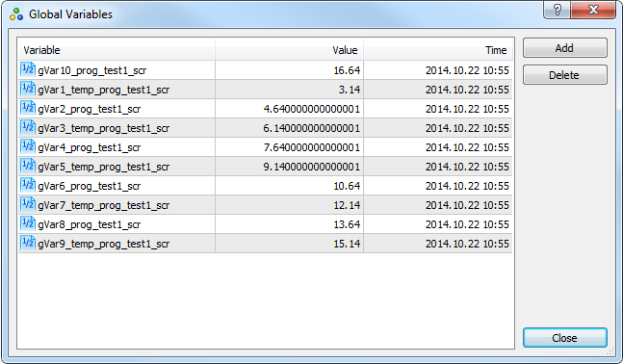Select the variable name gVar6_prog_test1_scr
Viewport: 623px width, 364px height.
pyautogui.click(x=90, y=187)
